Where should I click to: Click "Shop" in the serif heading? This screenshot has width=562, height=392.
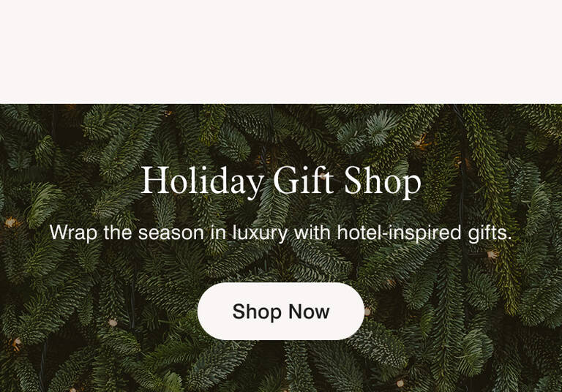383,181
